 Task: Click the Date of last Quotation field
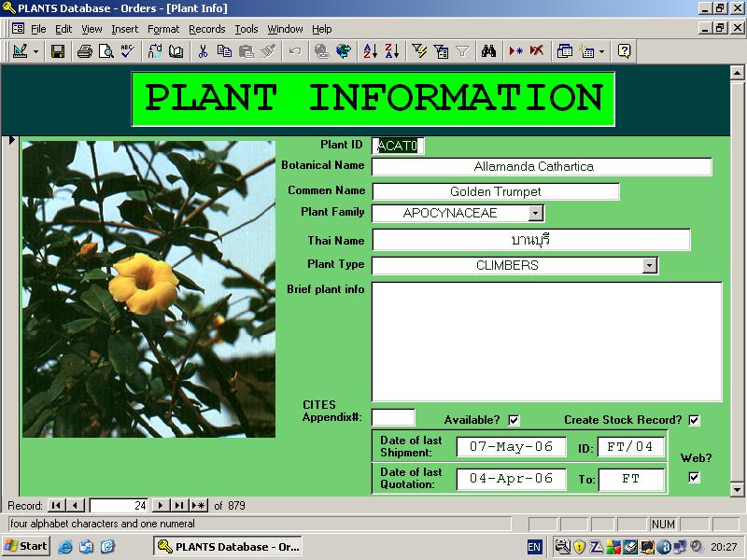point(511,479)
